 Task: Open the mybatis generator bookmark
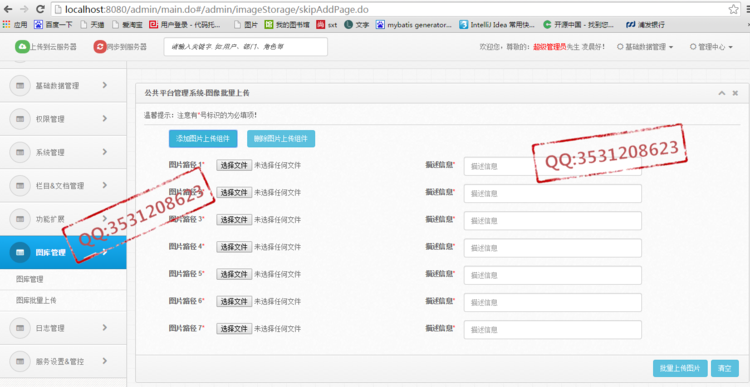(x=414, y=24)
